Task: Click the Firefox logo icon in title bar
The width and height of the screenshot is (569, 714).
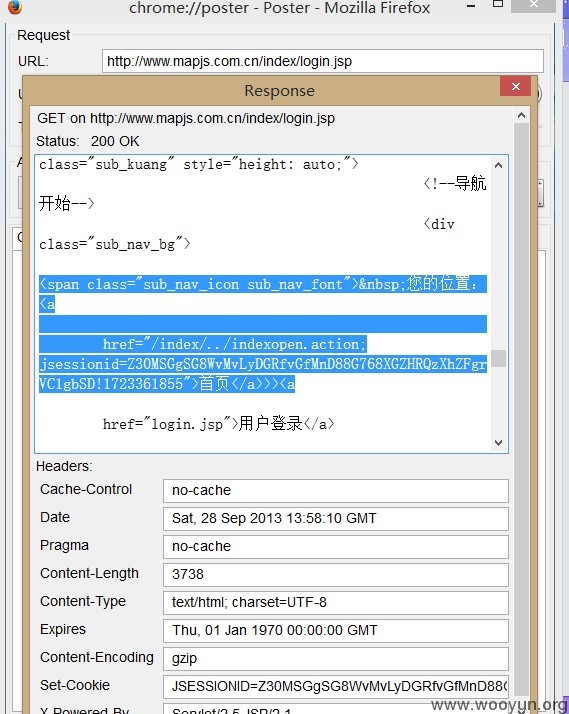Action: (x=15, y=6)
